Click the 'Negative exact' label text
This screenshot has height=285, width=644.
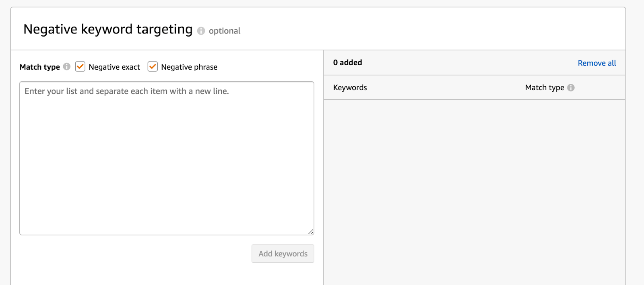tap(114, 67)
